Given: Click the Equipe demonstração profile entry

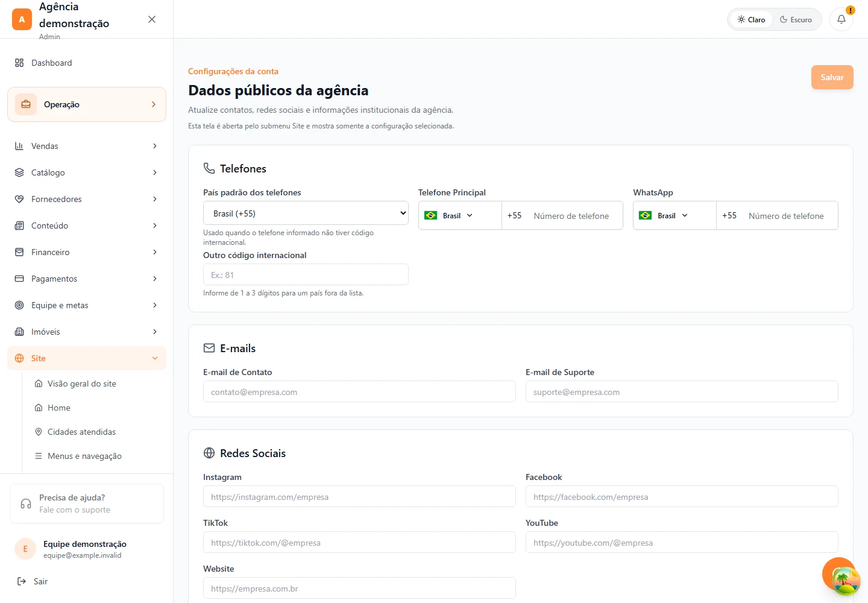Looking at the screenshot, I should 87,549.
